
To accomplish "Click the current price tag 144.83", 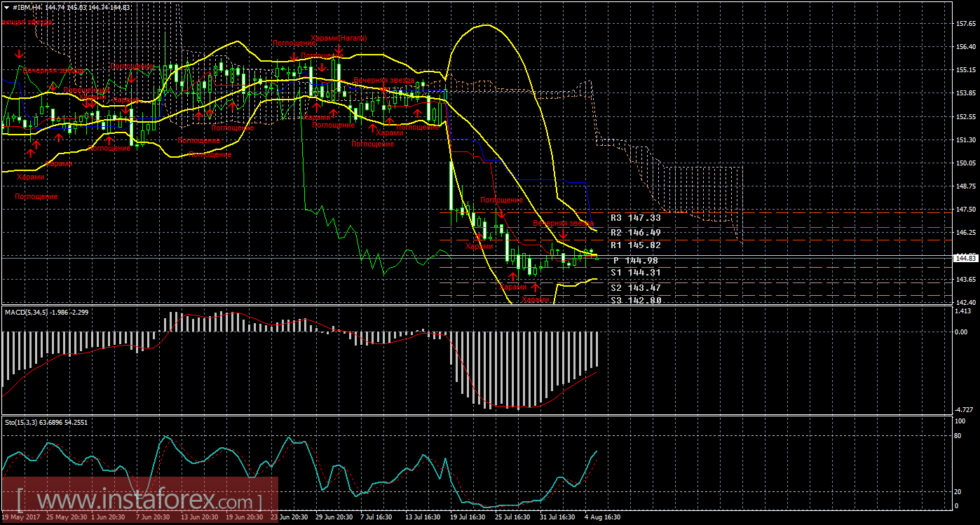I will tap(965, 258).
